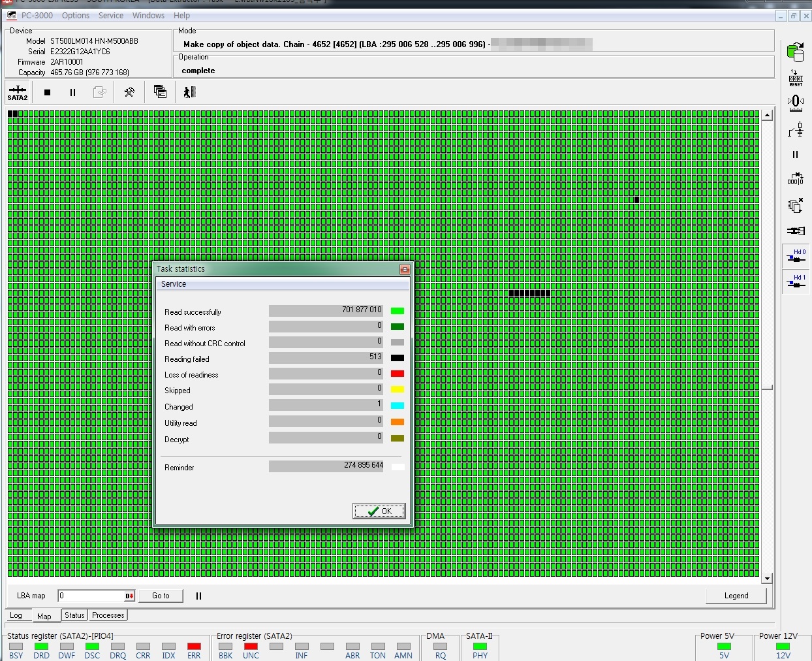This screenshot has width=812, height=661.
Task: Click the red arrow in LBA map field
Action: coord(129,596)
